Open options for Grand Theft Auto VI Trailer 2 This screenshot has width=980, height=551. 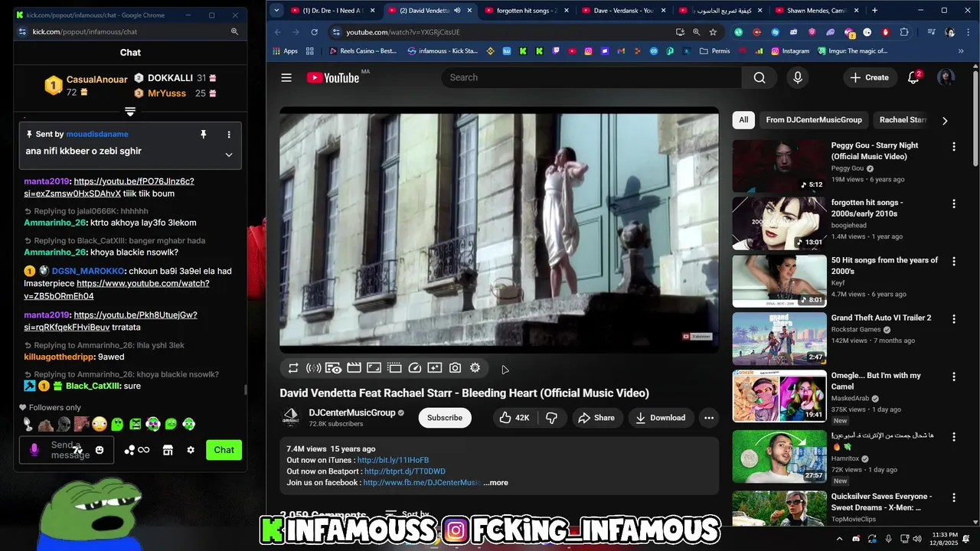point(954,319)
